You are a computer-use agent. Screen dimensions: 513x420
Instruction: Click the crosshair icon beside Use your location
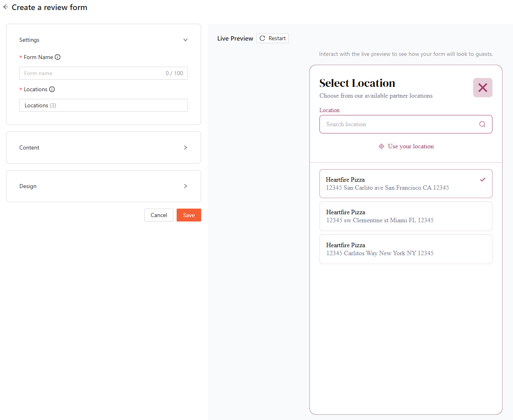point(381,146)
